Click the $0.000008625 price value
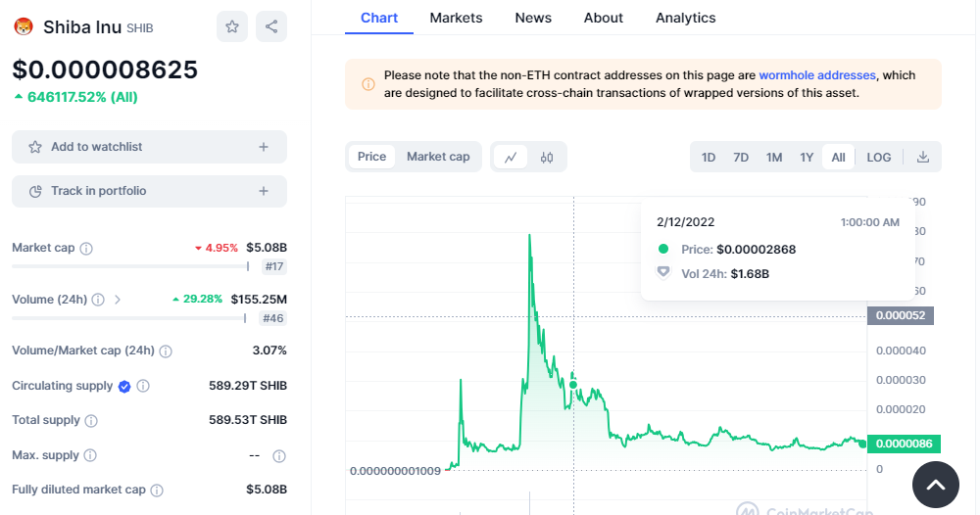 click(105, 70)
